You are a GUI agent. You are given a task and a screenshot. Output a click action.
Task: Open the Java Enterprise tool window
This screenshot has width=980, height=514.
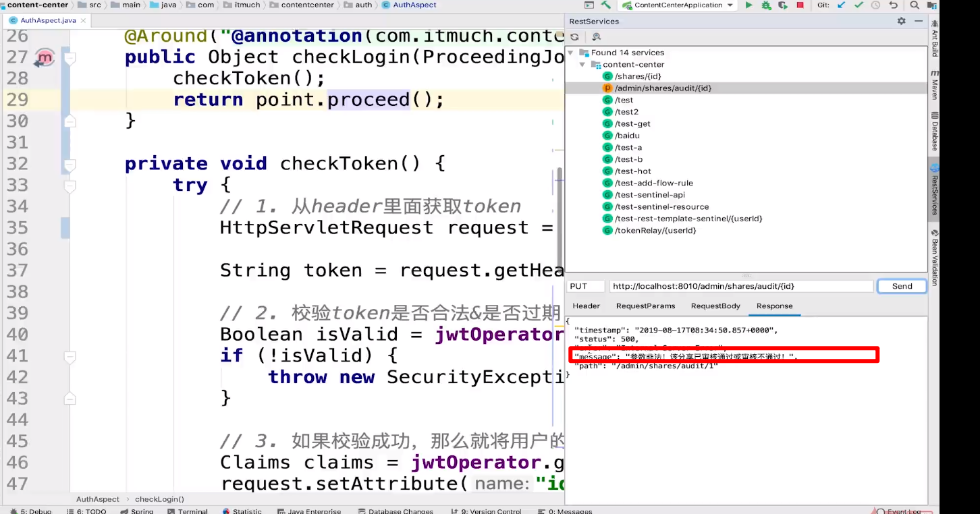308,511
